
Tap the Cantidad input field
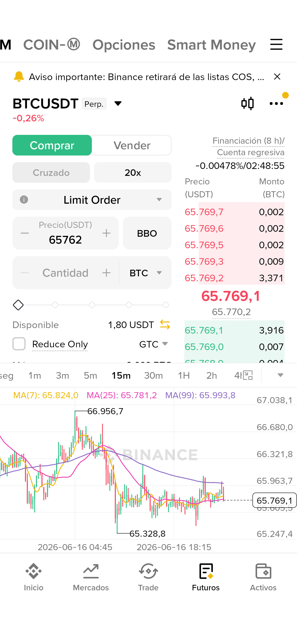(x=65, y=273)
